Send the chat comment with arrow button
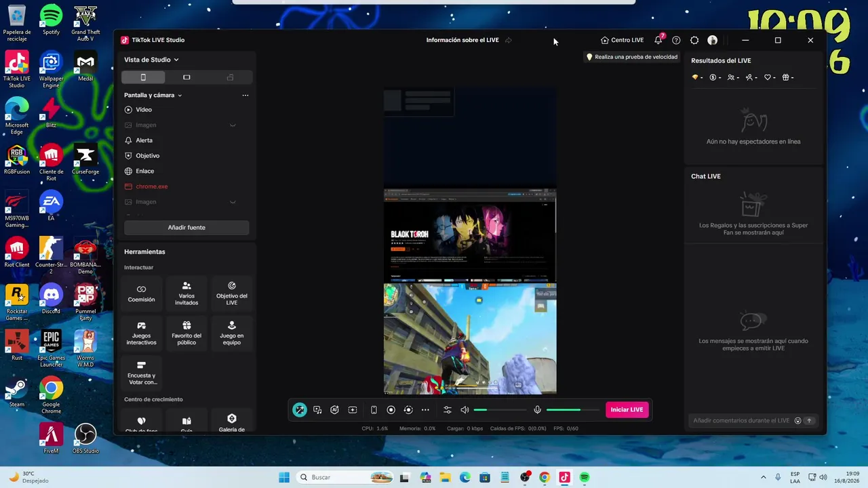This screenshot has width=868, height=488. point(809,420)
